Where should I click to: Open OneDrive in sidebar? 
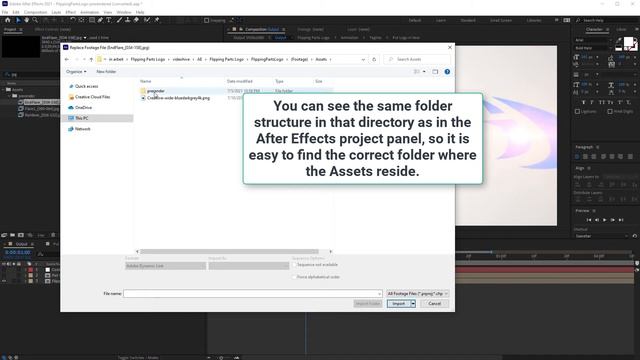click(83, 108)
